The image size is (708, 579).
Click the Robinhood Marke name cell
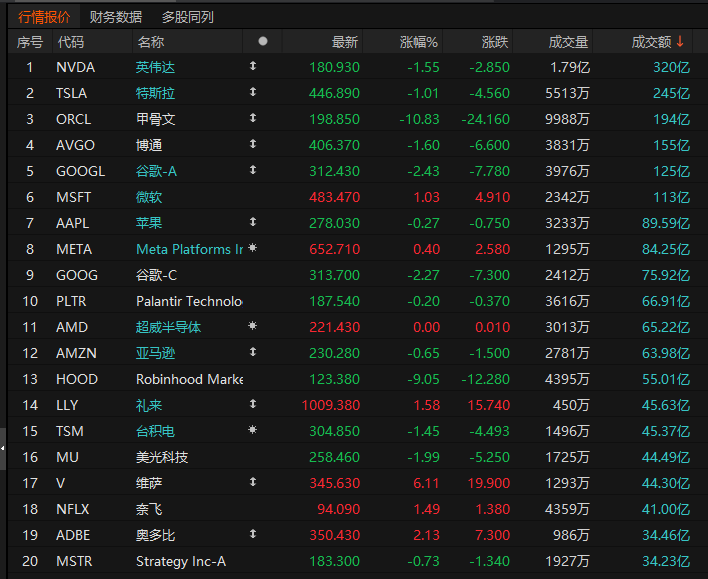189,379
